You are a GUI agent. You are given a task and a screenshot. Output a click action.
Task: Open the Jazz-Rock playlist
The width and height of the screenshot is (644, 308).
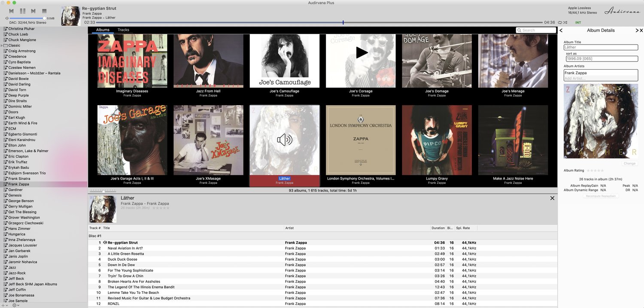coord(44,273)
